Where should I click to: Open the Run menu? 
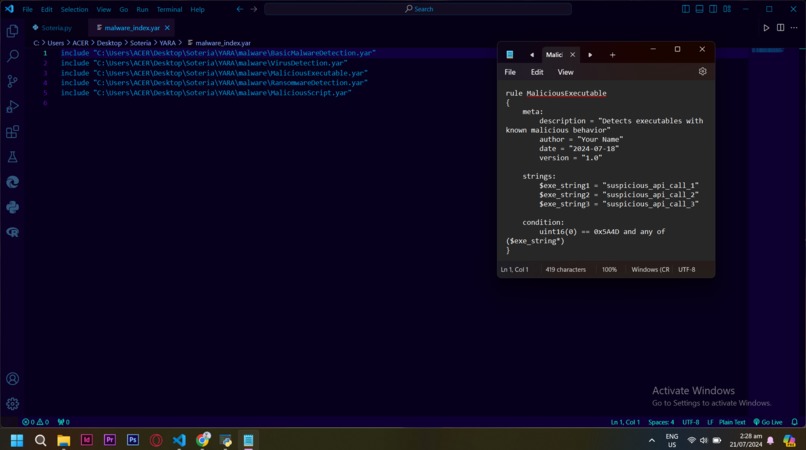(142, 9)
